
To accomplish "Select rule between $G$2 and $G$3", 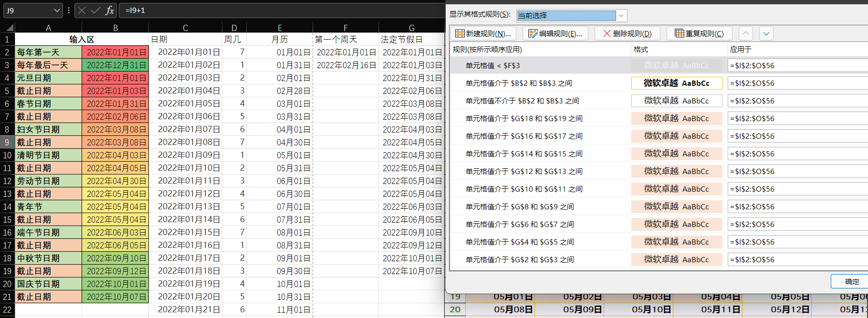I will (520, 259).
